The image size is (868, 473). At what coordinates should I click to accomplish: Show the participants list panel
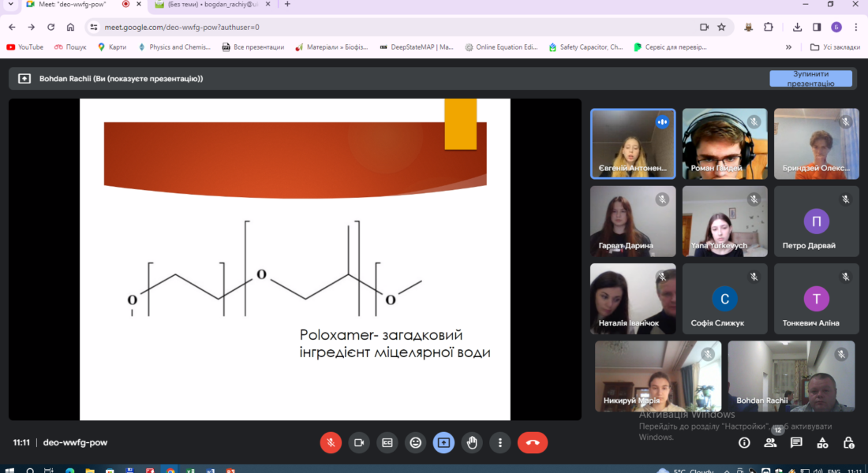click(x=770, y=443)
